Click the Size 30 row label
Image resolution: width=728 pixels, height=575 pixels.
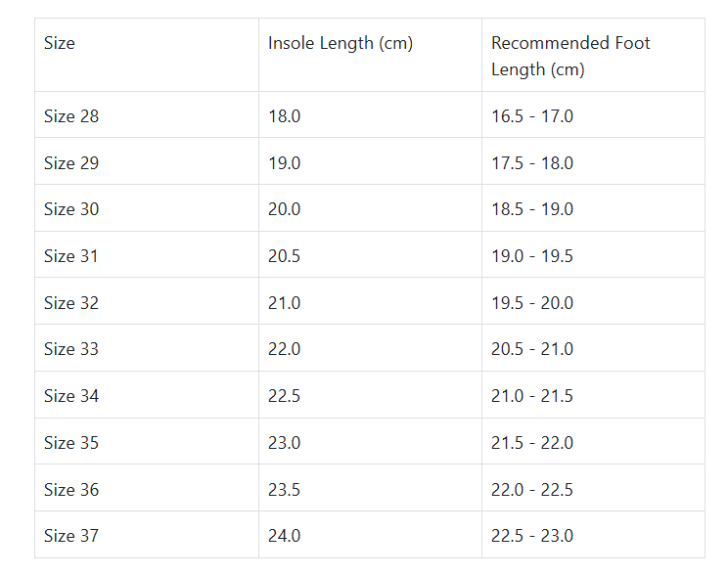[71, 209]
